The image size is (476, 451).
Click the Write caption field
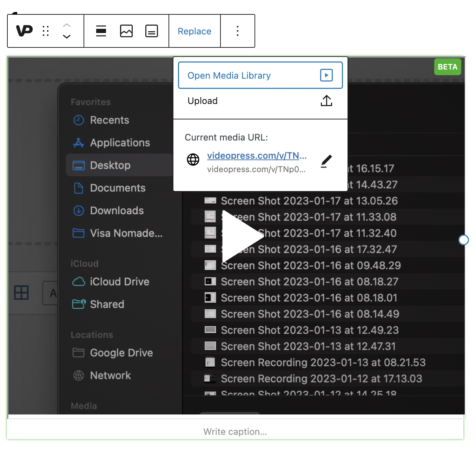[235, 432]
